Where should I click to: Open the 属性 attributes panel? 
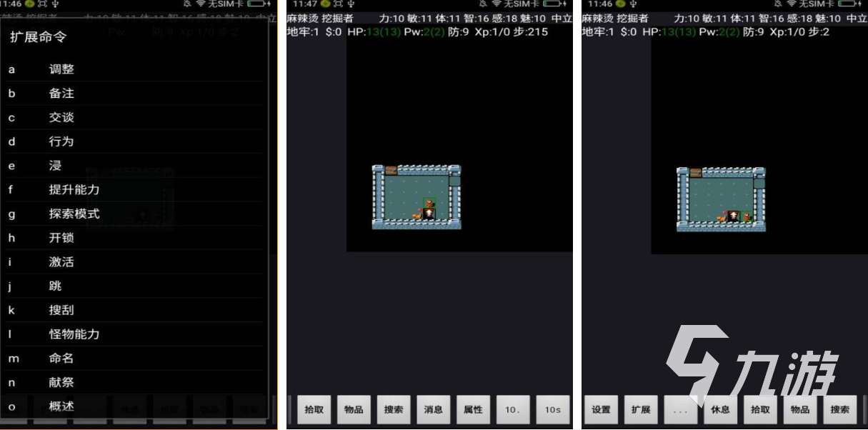(x=474, y=410)
